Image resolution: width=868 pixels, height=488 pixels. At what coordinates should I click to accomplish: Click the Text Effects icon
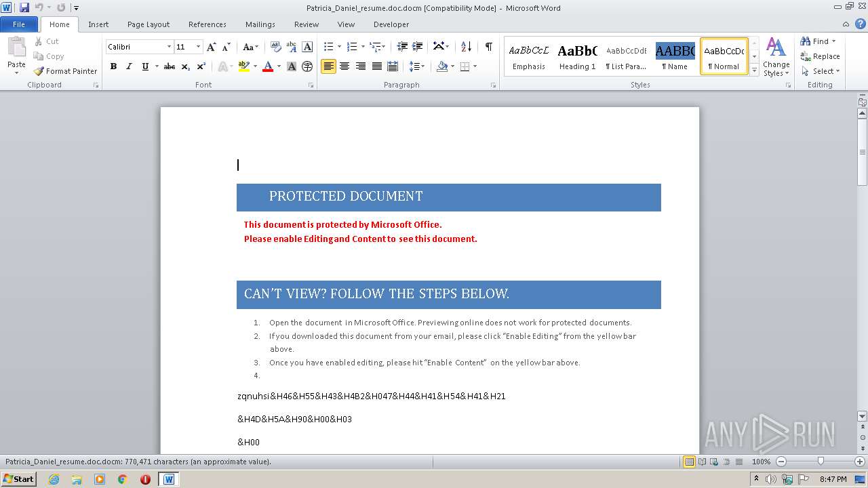(x=222, y=66)
